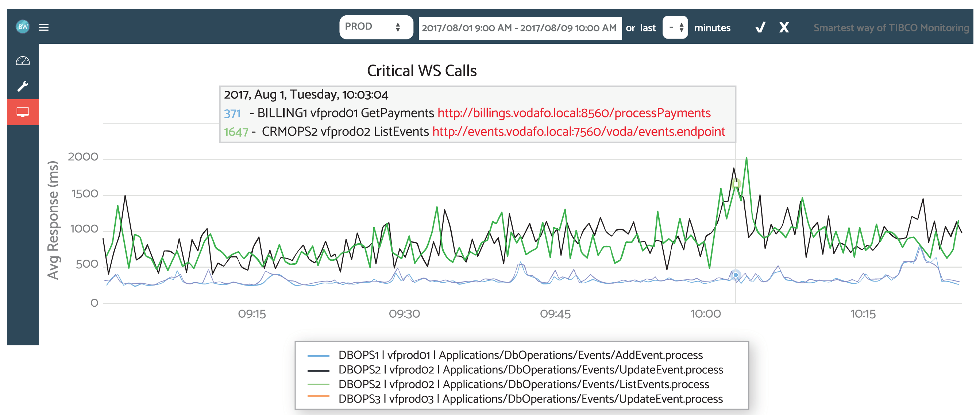Select the wrench settings tool
Screen dimensions: 980x415
tap(23, 86)
